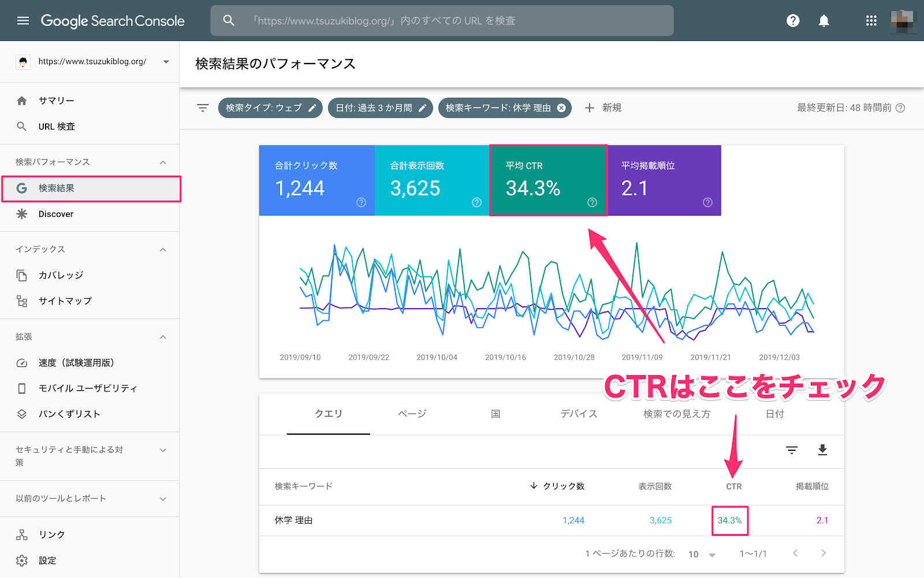Click the performance line chart
This screenshot has height=578, width=924.
(x=556, y=292)
